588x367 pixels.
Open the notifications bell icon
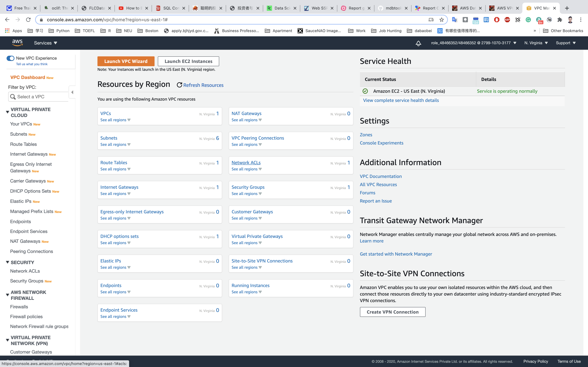click(x=418, y=43)
